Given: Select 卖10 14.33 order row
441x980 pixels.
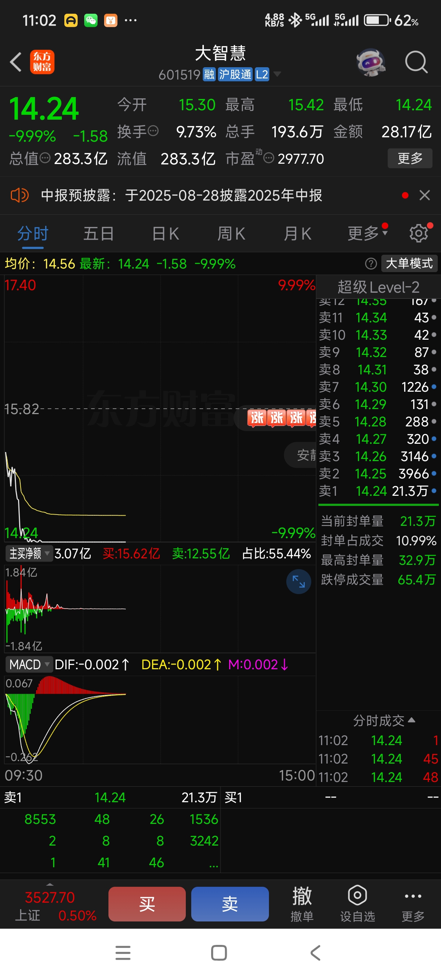Looking at the screenshot, I should click(378, 335).
